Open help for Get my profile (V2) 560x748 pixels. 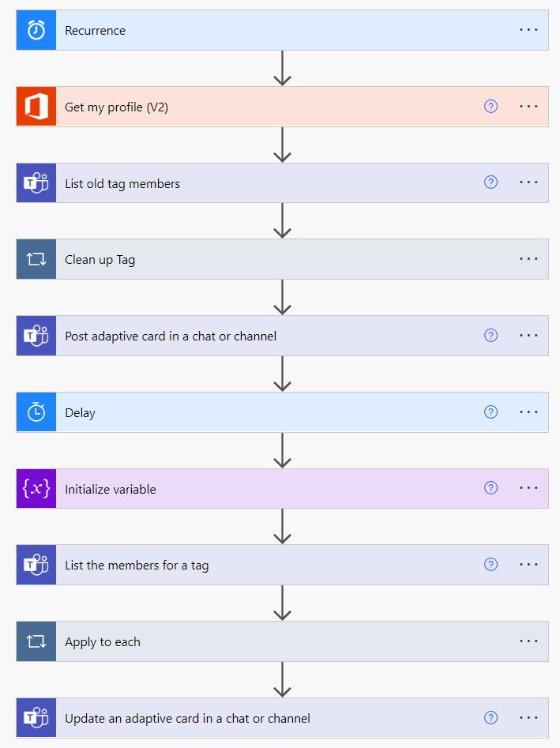coord(490,106)
